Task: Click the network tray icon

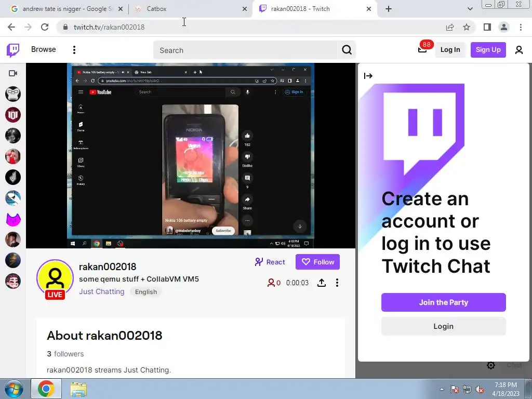Action: tap(467, 389)
